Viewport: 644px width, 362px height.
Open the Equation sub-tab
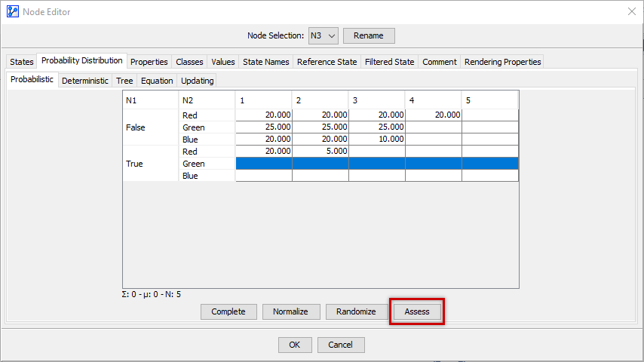point(157,81)
